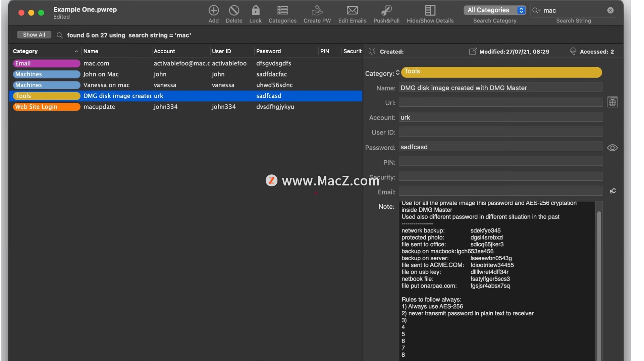Sort by the Category column header
644x361 pixels.
pyautogui.click(x=45, y=51)
